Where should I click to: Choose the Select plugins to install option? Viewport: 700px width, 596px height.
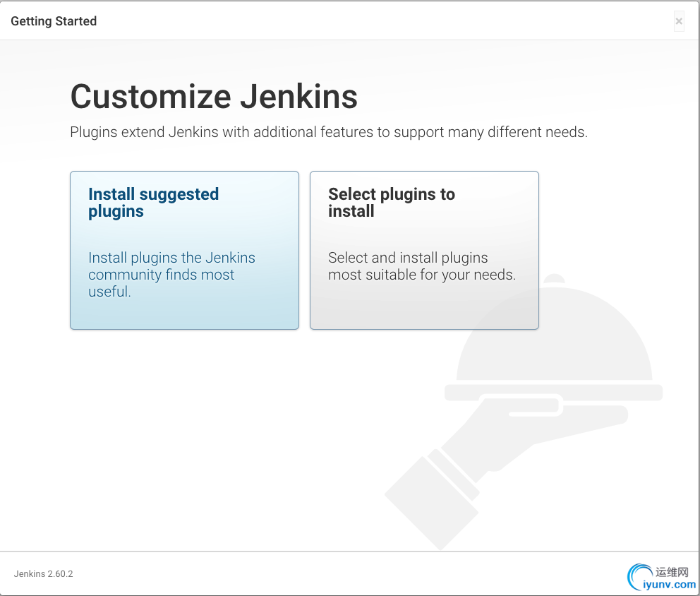click(424, 250)
